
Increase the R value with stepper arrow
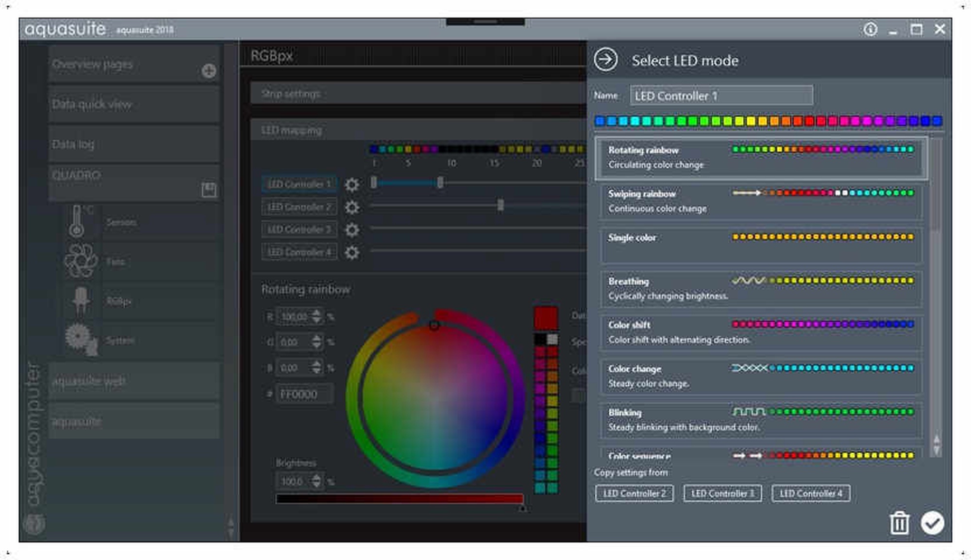click(317, 313)
